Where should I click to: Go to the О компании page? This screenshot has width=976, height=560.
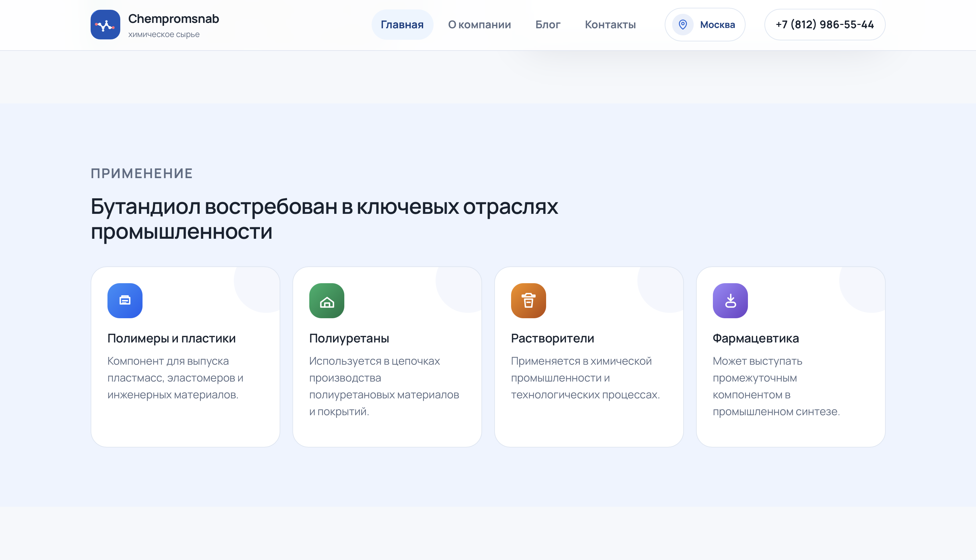click(479, 25)
